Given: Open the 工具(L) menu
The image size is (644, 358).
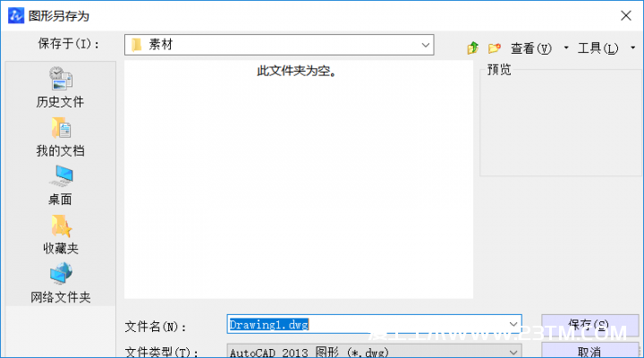Looking at the screenshot, I should [x=597, y=48].
